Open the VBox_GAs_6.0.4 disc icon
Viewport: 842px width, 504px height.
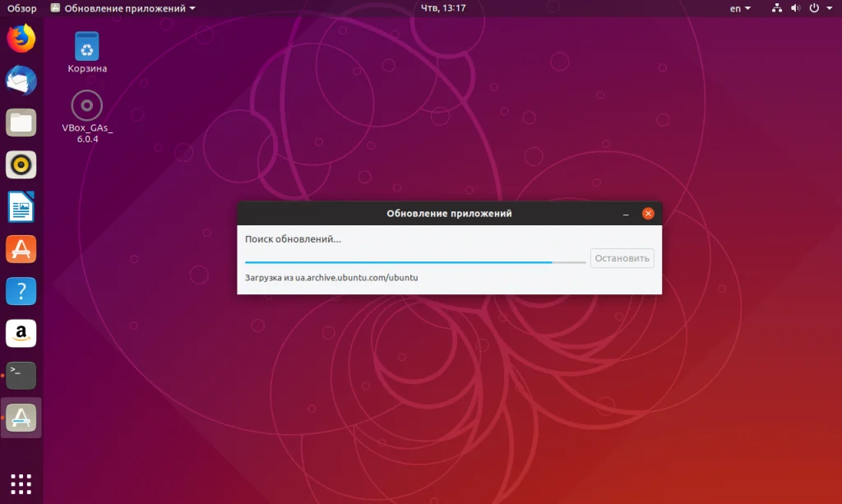[x=87, y=117]
